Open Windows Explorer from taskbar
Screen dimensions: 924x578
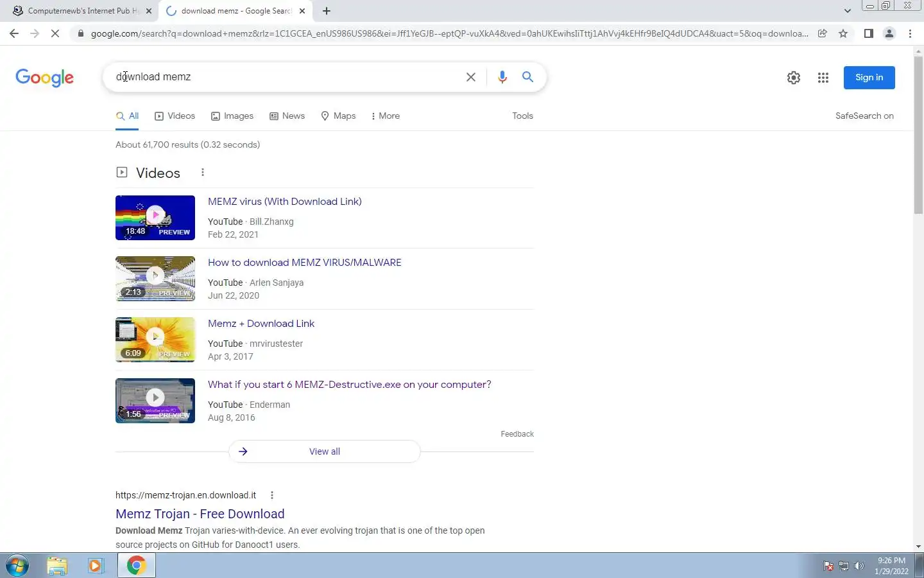(57, 566)
